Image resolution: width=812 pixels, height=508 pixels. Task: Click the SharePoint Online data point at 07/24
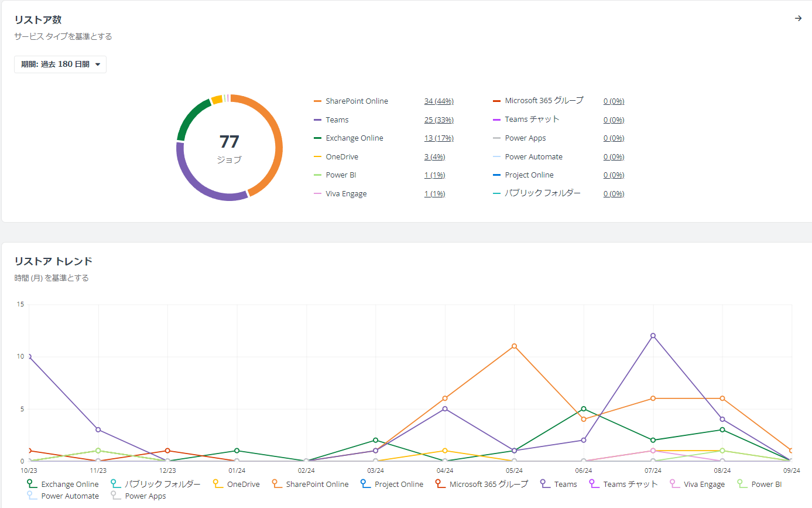tap(653, 398)
